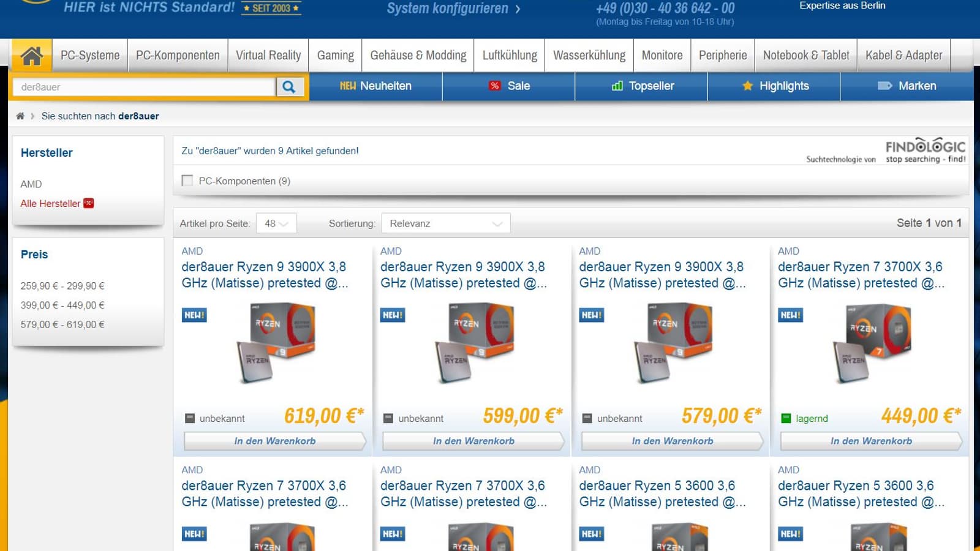The image size is (980, 551).
Task: Click the Alle Hersteller link
Action: coord(50,203)
